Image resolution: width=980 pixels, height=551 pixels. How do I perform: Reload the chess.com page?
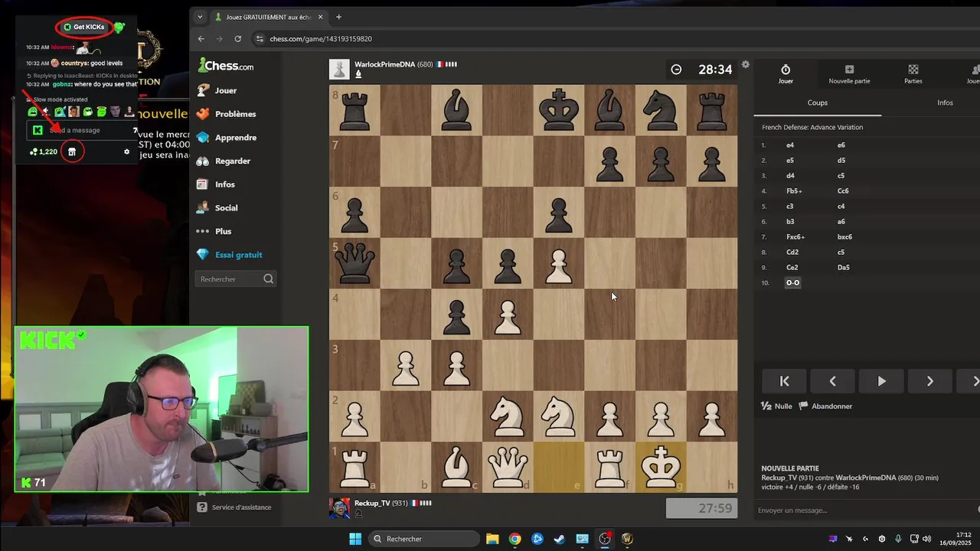(x=238, y=39)
